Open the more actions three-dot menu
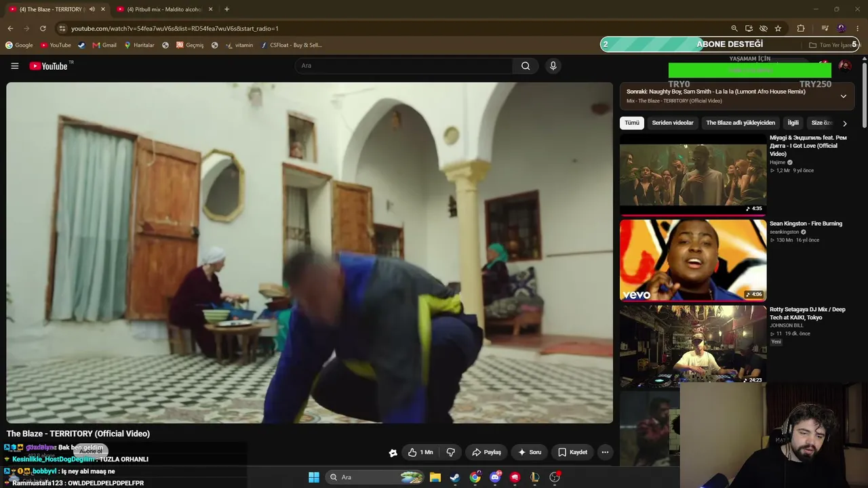 click(605, 452)
